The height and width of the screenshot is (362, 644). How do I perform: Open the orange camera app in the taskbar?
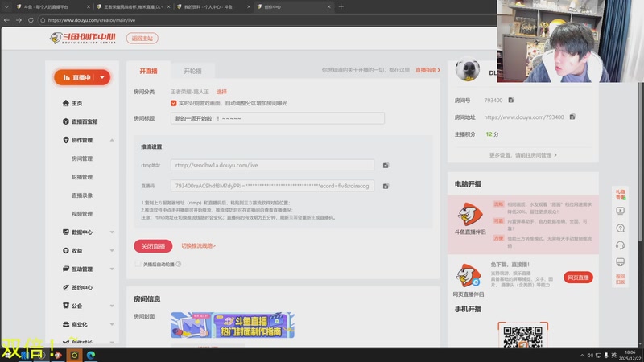tap(74, 355)
